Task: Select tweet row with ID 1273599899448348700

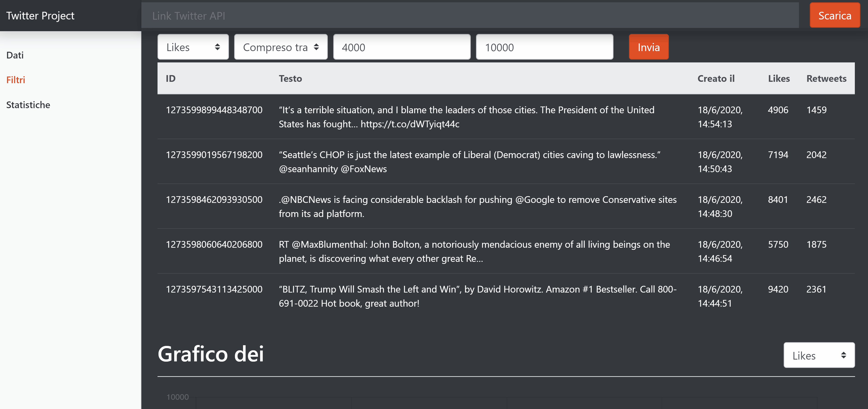Action: (214, 110)
